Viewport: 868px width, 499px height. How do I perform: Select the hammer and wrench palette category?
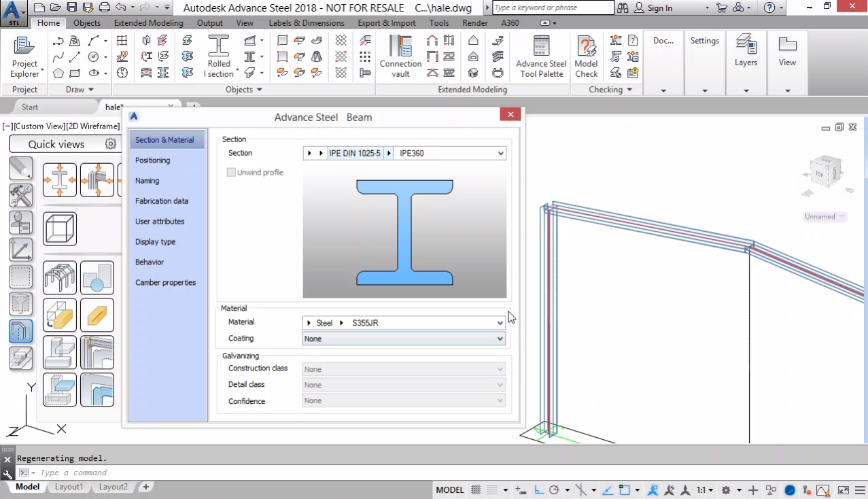point(20,196)
